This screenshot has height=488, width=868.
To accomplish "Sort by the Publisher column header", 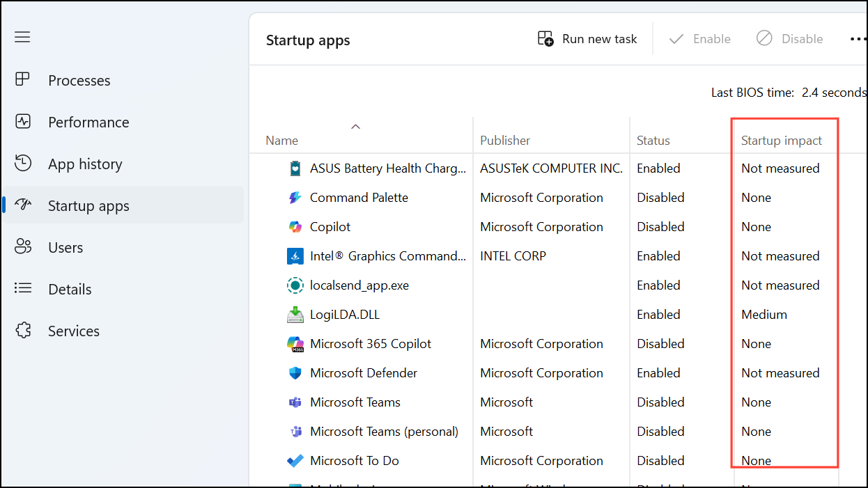I will pos(505,141).
